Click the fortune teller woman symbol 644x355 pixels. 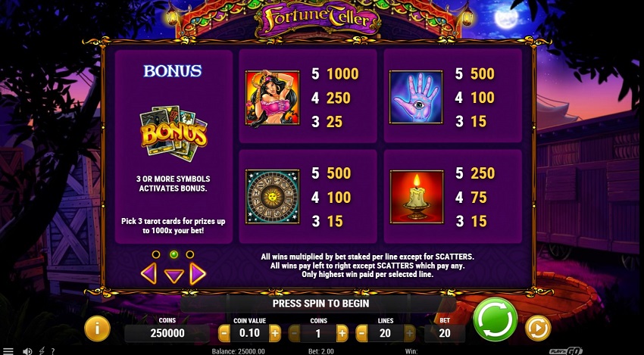[272, 98]
